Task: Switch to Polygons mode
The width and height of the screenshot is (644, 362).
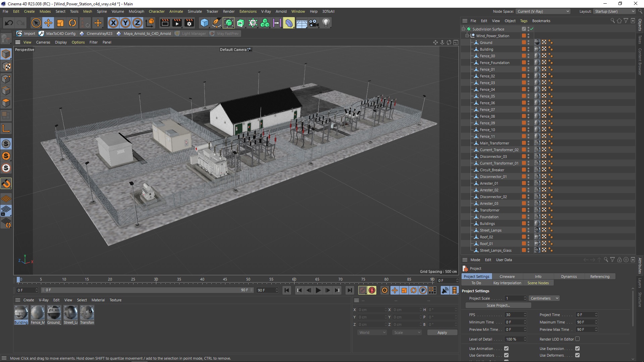Action: 6,103
